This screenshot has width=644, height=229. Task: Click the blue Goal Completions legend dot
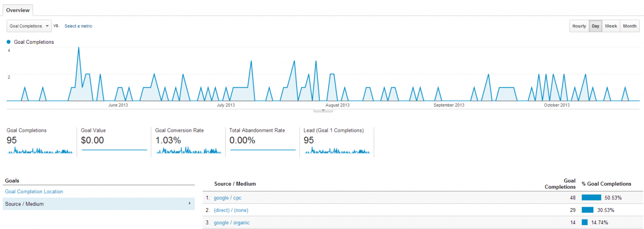pos(9,42)
